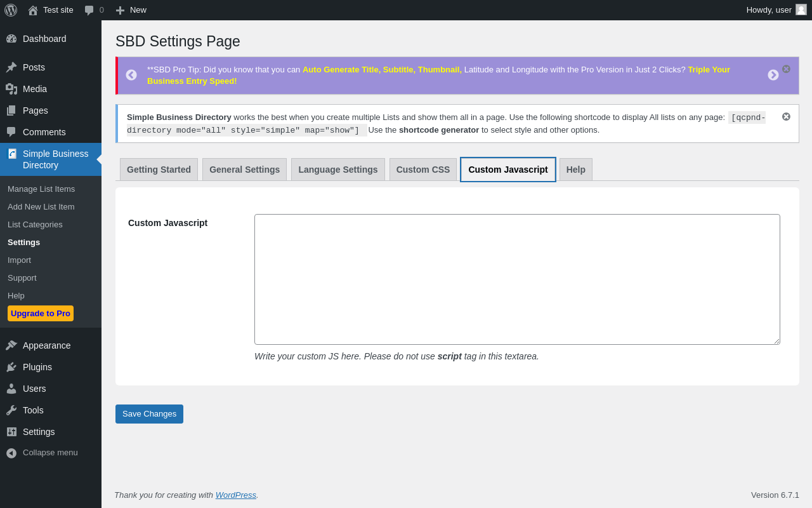Click the qcpnd-directory shortcode code snippet
This screenshot has width=812, height=508.
pos(446,124)
